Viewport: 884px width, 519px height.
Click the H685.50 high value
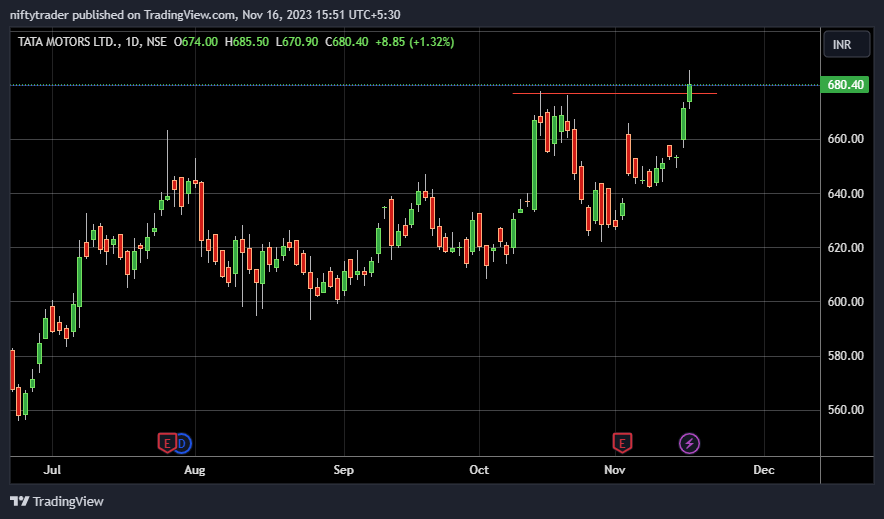246,42
